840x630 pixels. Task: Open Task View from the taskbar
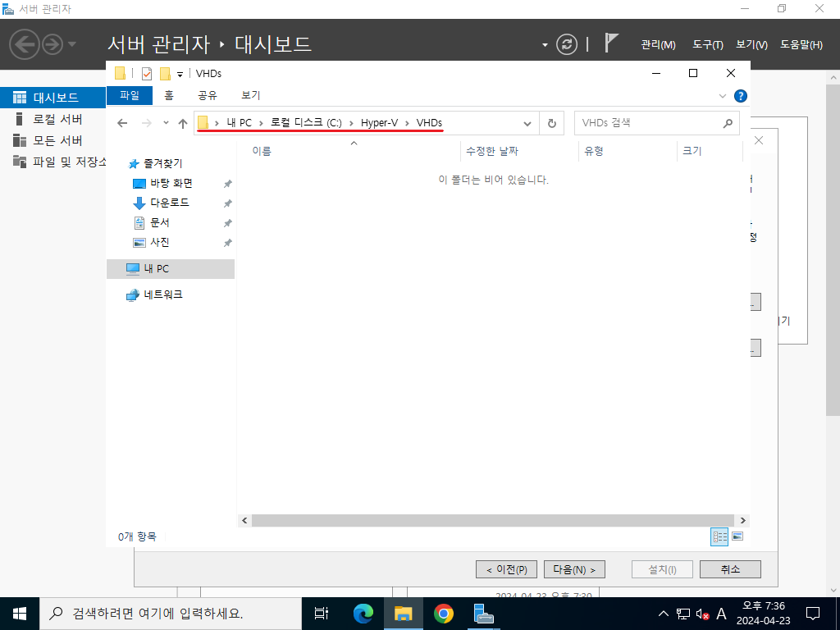pyautogui.click(x=322, y=614)
